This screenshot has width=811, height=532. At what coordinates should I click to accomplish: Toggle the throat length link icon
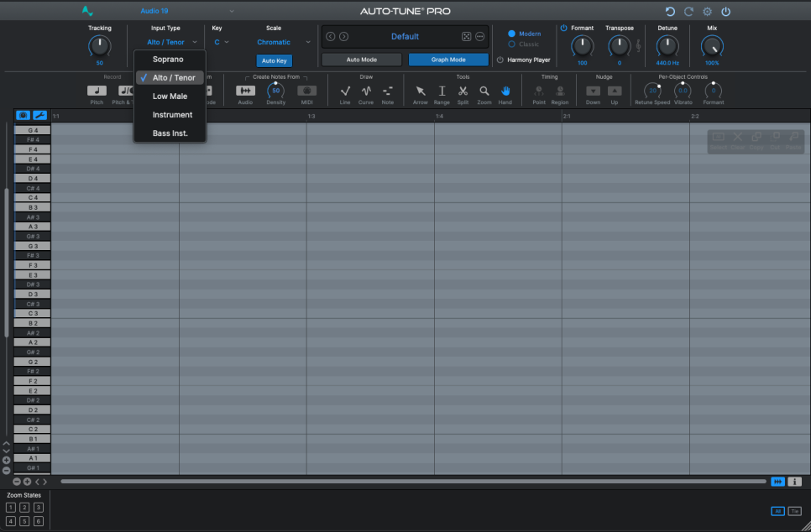pyautogui.click(x=638, y=46)
